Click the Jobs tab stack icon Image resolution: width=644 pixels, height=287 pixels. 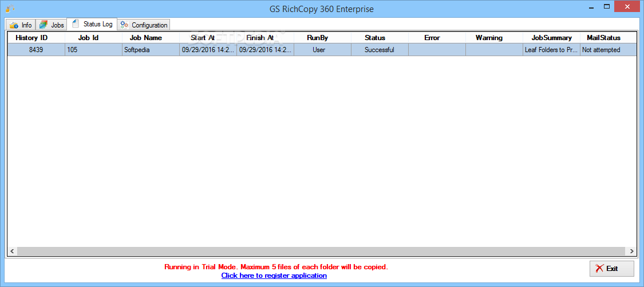click(x=44, y=25)
